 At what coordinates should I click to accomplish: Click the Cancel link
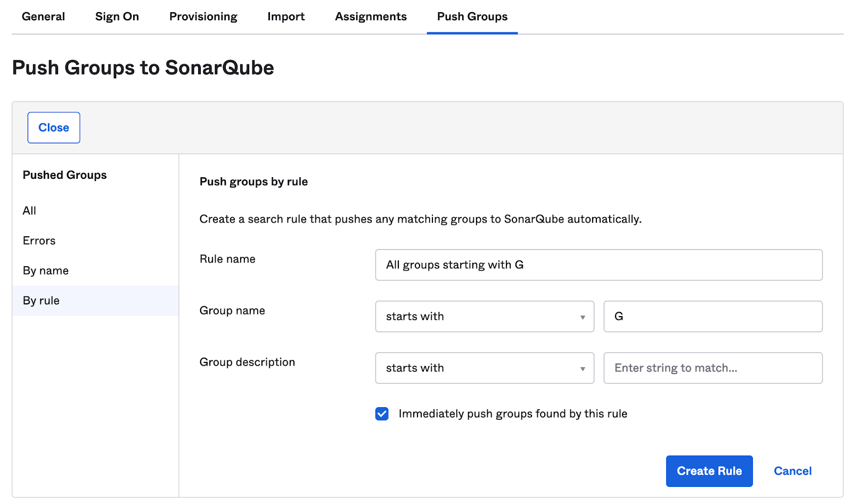tap(792, 470)
